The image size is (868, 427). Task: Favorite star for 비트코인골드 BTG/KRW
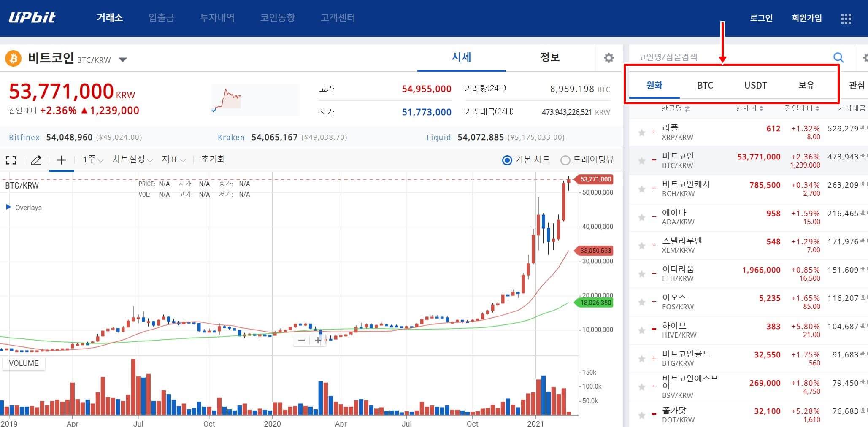[x=642, y=359]
